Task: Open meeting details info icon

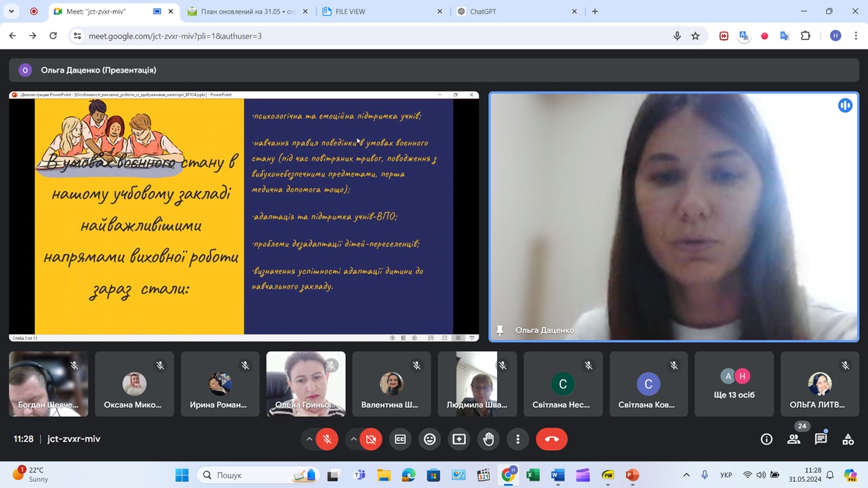Action: pos(766,439)
